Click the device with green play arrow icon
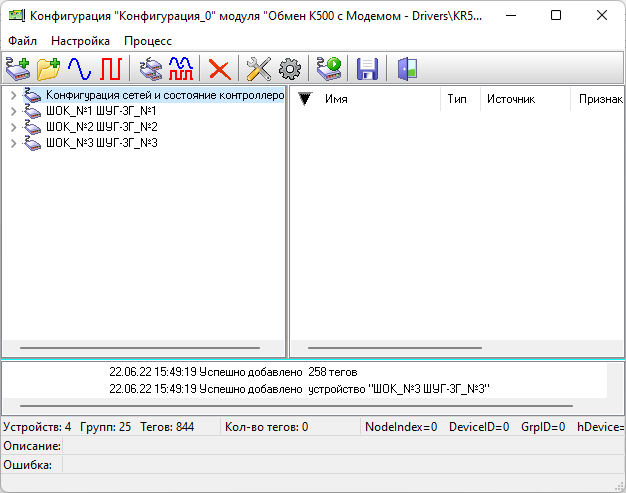The image size is (626, 493). [328, 69]
